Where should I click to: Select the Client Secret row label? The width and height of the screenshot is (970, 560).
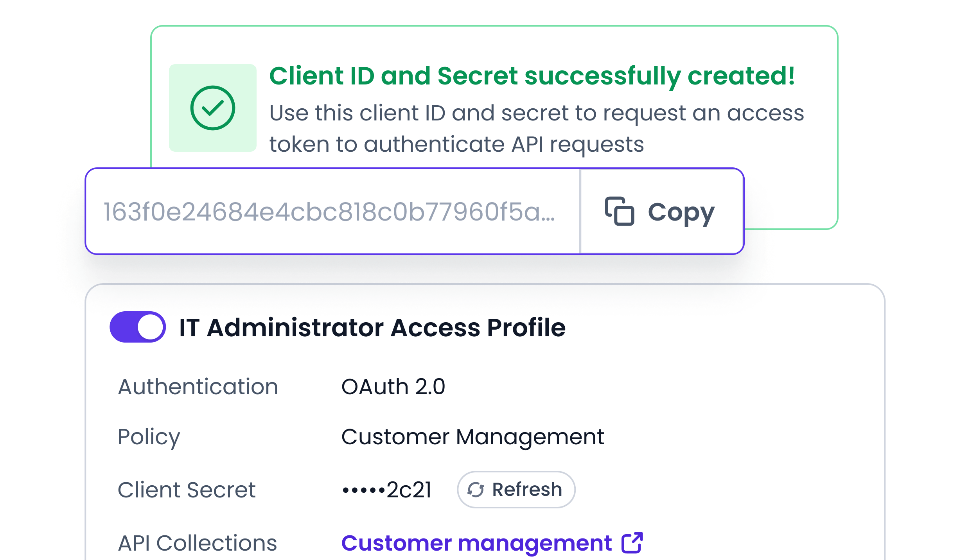click(x=187, y=490)
